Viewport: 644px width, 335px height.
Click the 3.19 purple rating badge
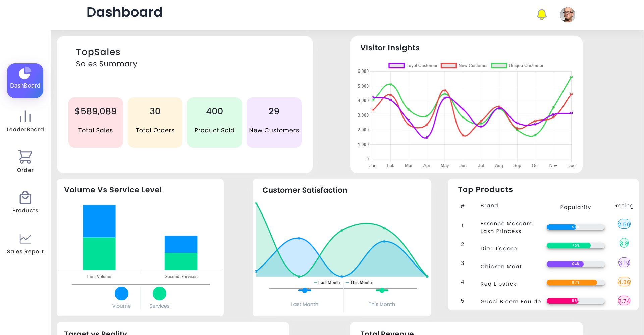[x=624, y=262]
